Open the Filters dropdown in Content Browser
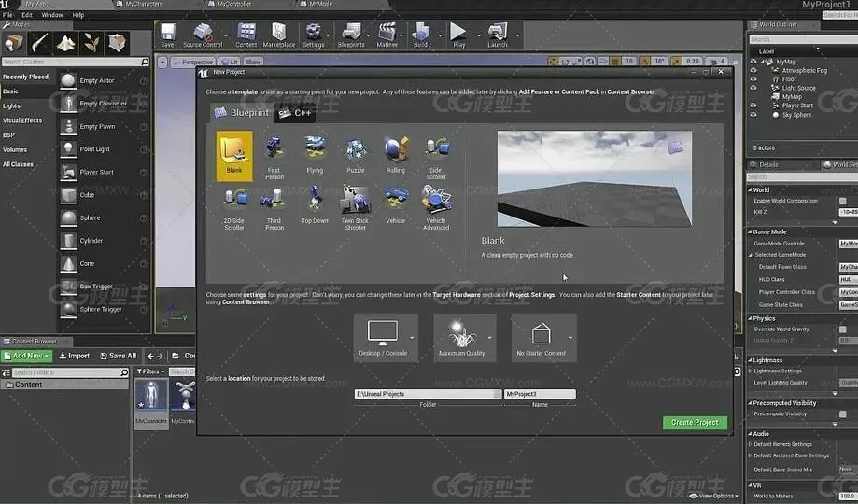Viewport: 858px width, 504px height. tap(150, 371)
